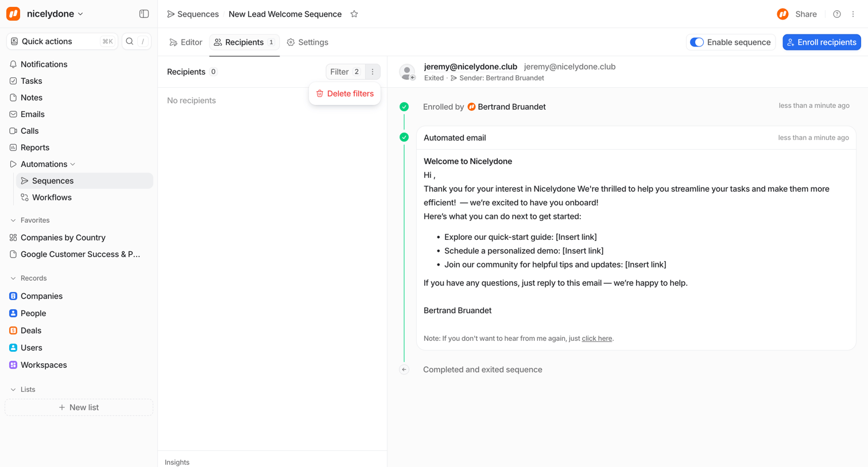Collapse the Favorites section
This screenshot has height=467, width=868.
point(13,220)
